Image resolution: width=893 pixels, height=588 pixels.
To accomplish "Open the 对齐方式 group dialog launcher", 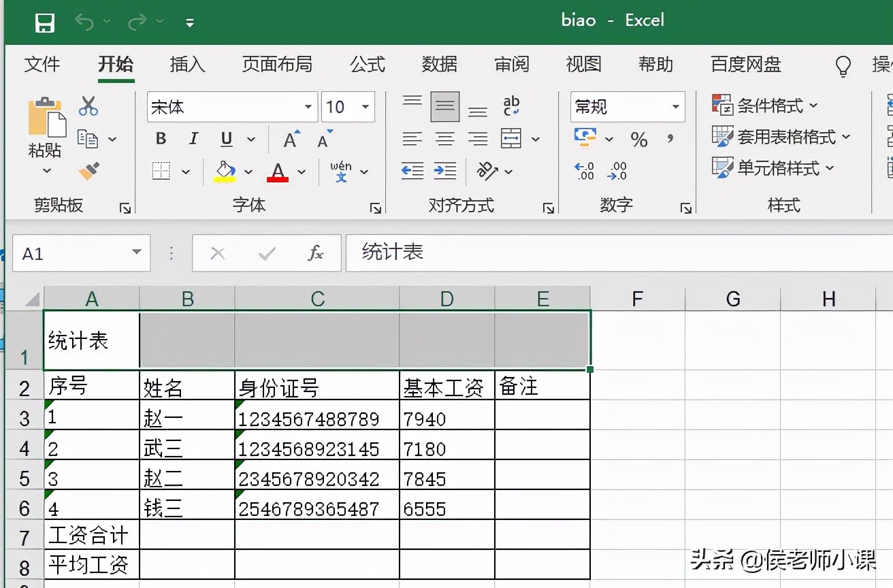I will [549, 208].
